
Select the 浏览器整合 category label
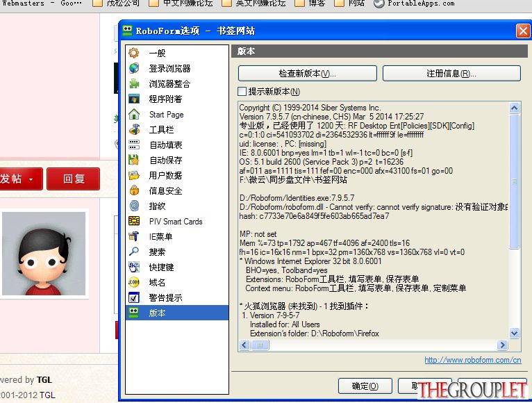[169, 83]
